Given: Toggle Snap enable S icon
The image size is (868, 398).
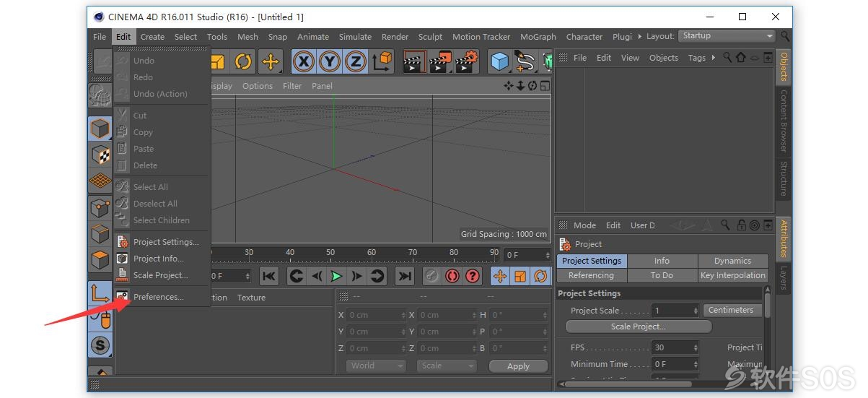Looking at the screenshot, I should (x=100, y=345).
